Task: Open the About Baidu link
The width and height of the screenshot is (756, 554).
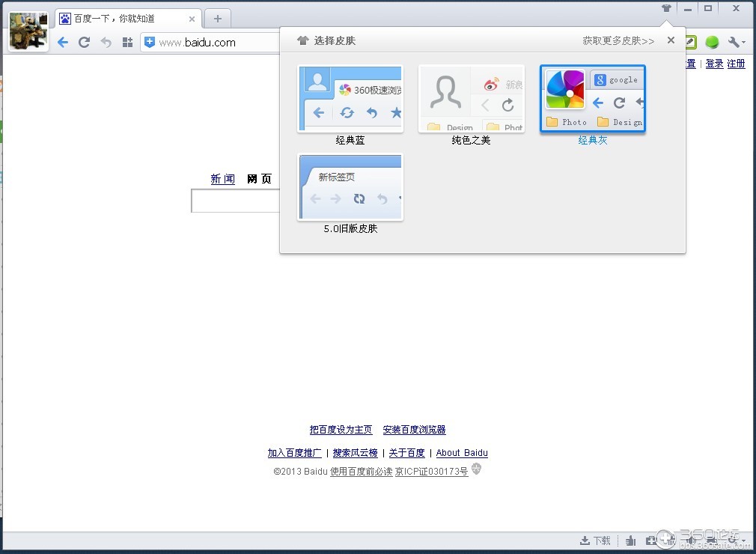Action: (x=462, y=453)
